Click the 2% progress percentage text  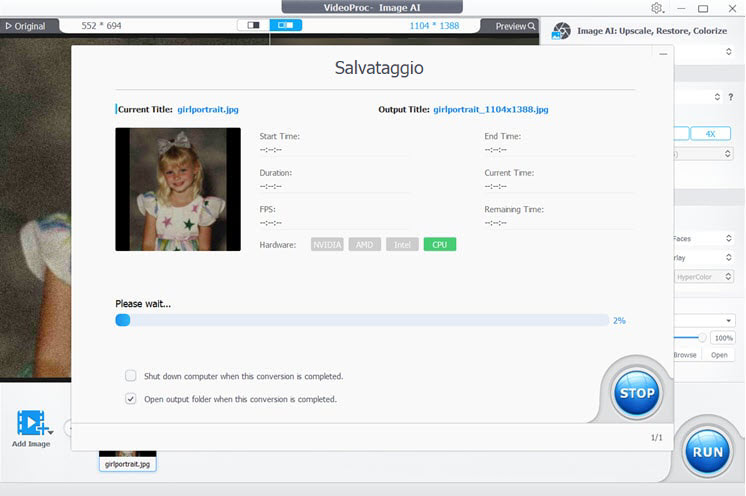pyautogui.click(x=619, y=321)
